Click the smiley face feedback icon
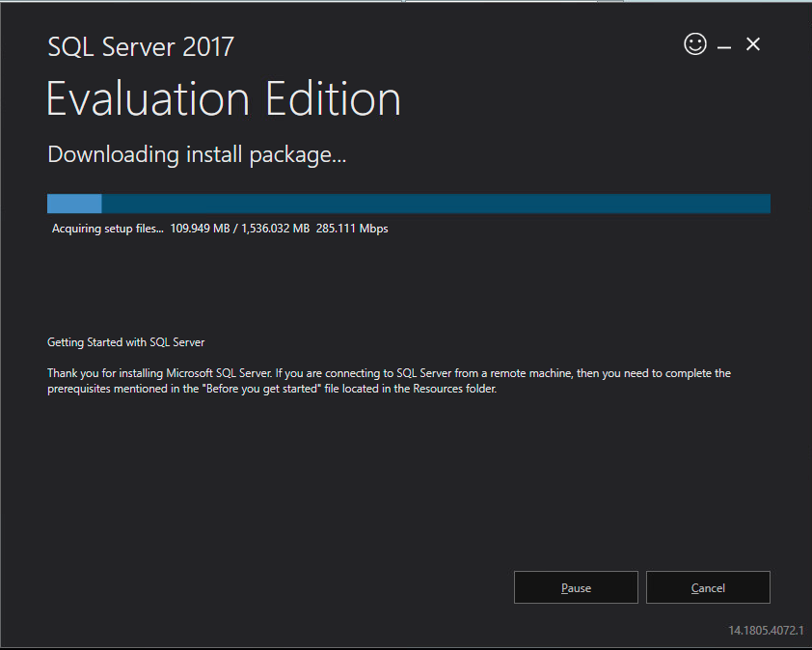 (694, 44)
